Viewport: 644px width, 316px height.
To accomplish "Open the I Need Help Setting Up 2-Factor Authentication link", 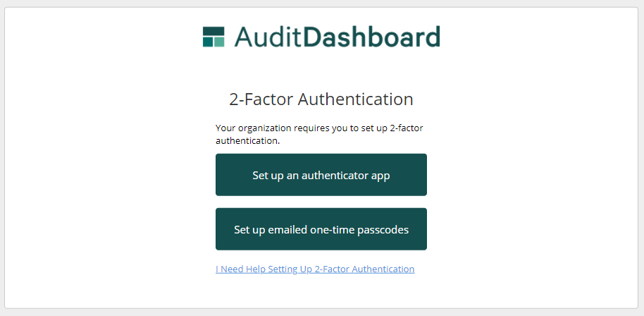I will pos(315,269).
